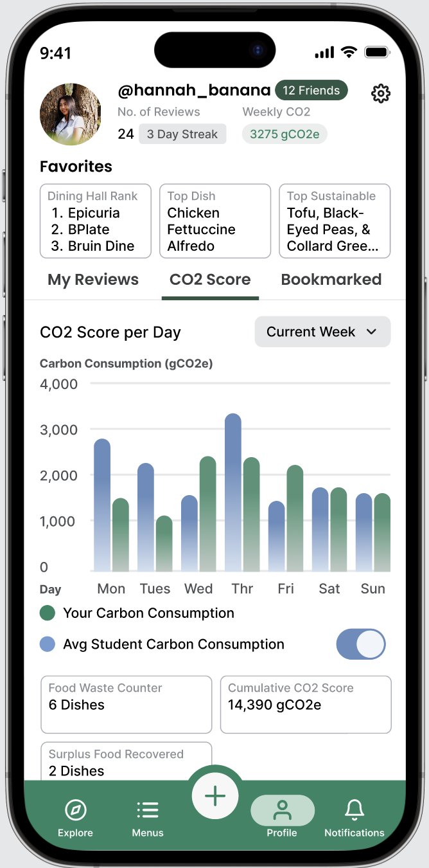Tap the battery status icon
Image resolution: width=429 pixels, height=868 pixels.
click(x=377, y=53)
